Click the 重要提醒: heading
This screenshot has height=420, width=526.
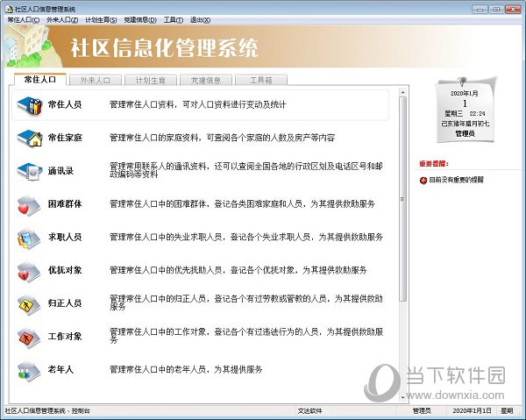click(x=434, y=164)
